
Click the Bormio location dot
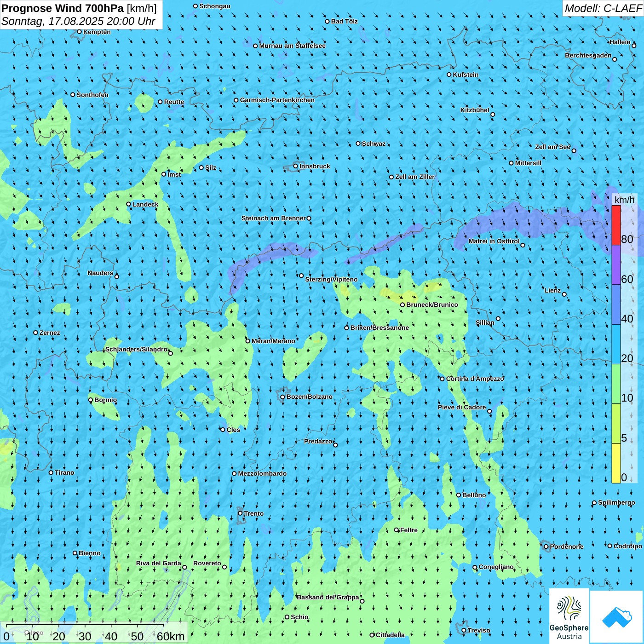91,400
